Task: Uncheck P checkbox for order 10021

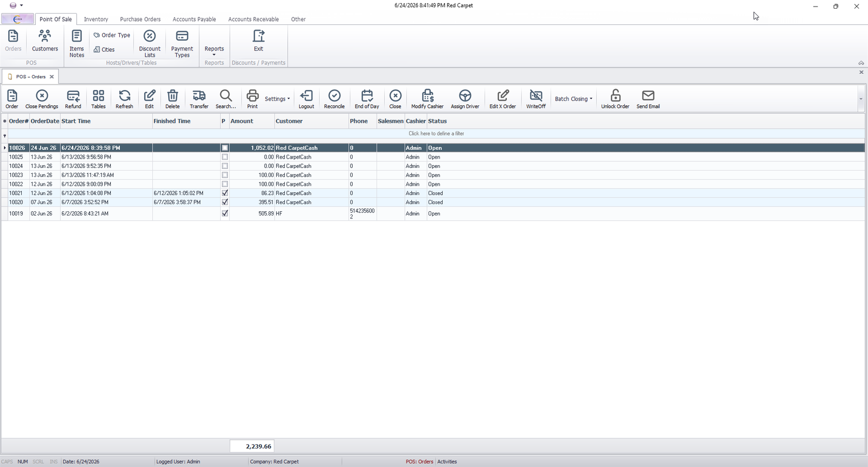Action: click(225, 193)
